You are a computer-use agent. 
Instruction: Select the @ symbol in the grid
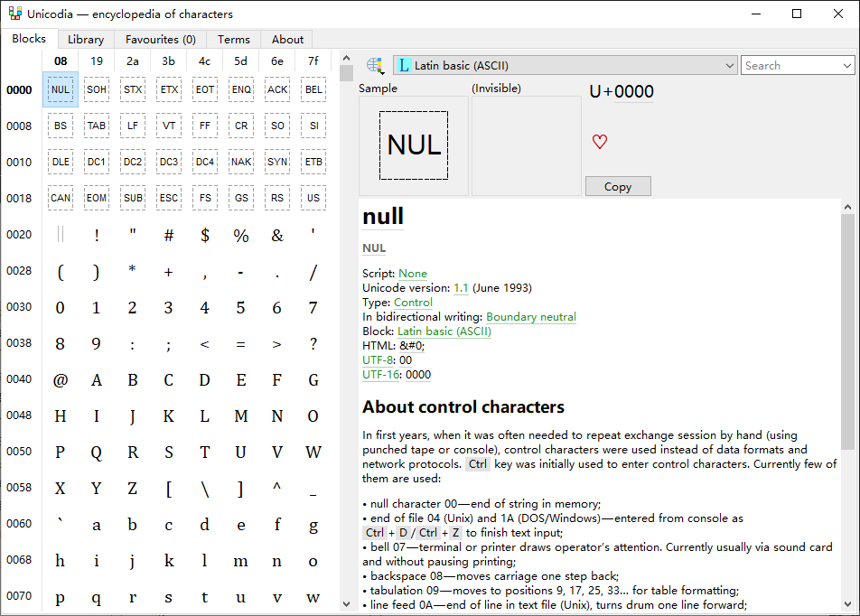pos(61,379)
